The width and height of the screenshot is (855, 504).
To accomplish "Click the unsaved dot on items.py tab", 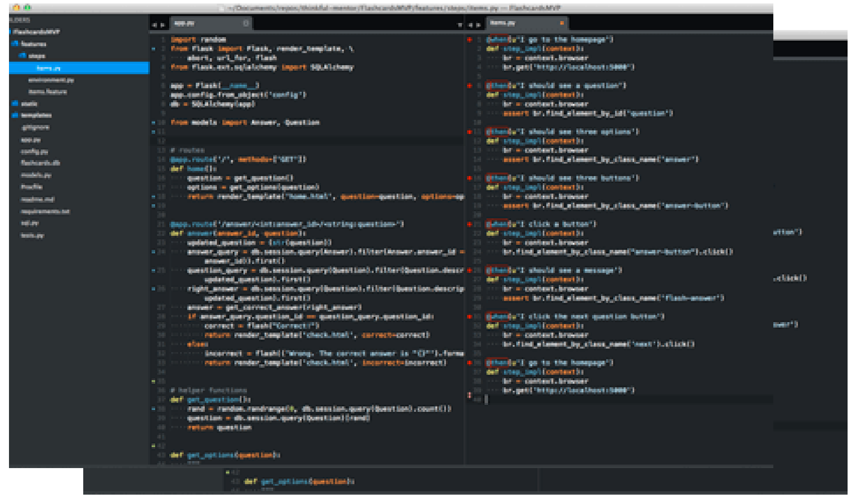I will click(562, 23).
